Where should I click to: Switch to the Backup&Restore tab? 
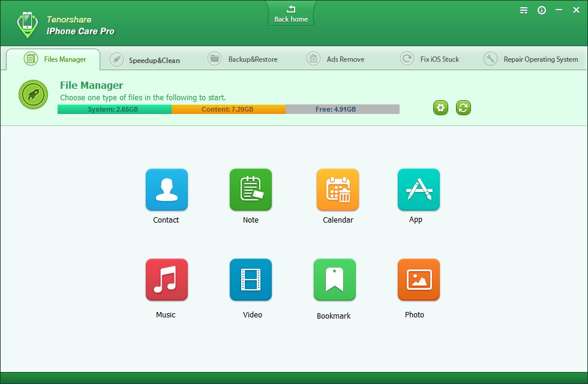coord(243,59)
